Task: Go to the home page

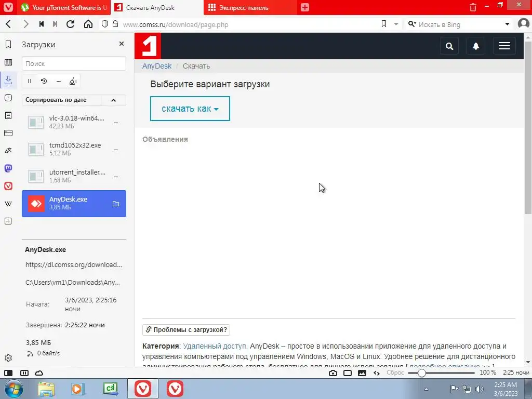Action: coord(88,24)
